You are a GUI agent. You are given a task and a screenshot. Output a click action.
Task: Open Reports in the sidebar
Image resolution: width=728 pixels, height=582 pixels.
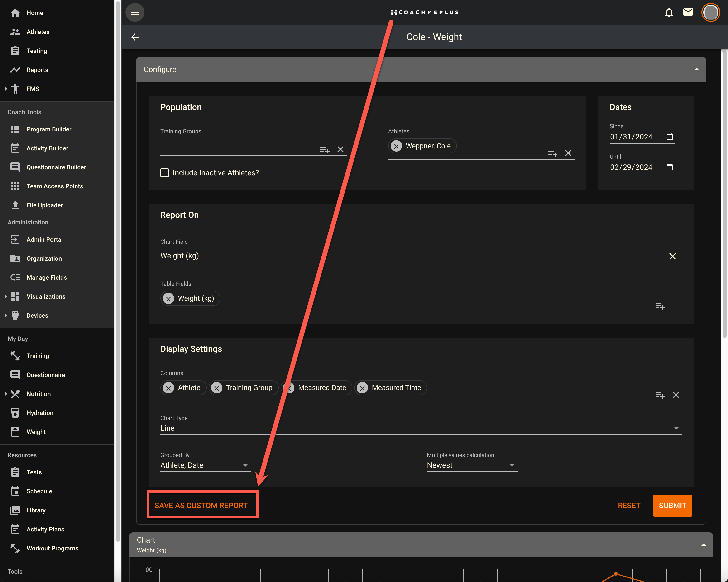pos(57,70)
